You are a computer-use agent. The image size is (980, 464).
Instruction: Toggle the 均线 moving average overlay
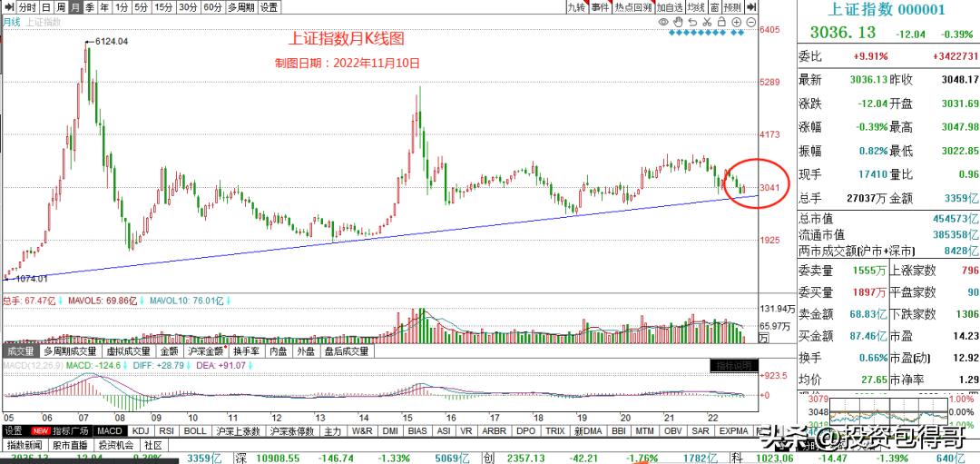click(695, 7)
